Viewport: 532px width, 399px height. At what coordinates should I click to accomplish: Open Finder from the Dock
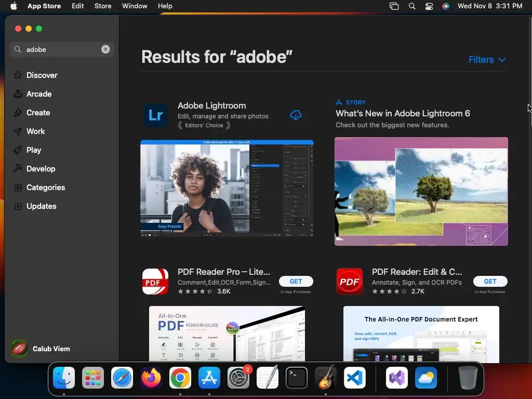click(64, 378)
